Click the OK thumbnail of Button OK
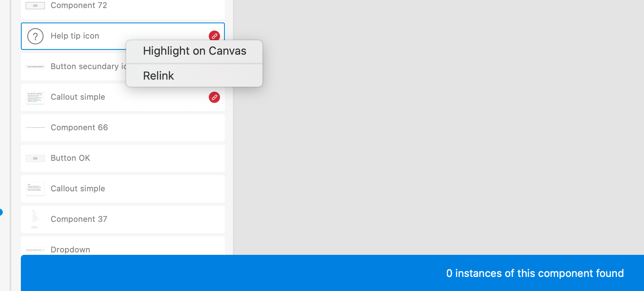Screen dimensions: 644x291 [35, 158]
